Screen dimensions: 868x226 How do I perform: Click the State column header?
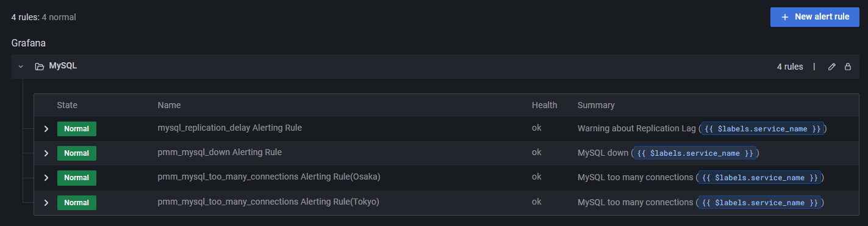67,105
